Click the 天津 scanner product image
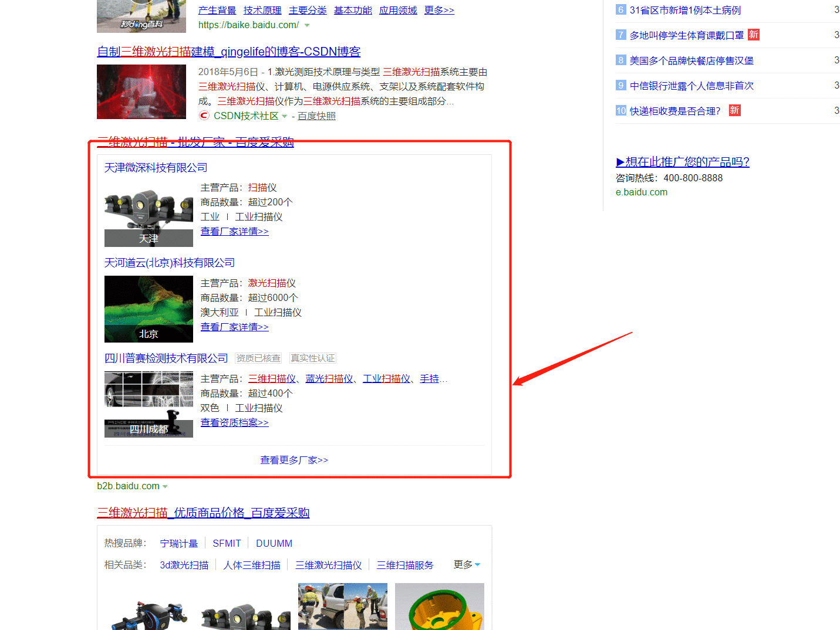The height and width of the screenshot is (630, 840). tap(149, 214)
